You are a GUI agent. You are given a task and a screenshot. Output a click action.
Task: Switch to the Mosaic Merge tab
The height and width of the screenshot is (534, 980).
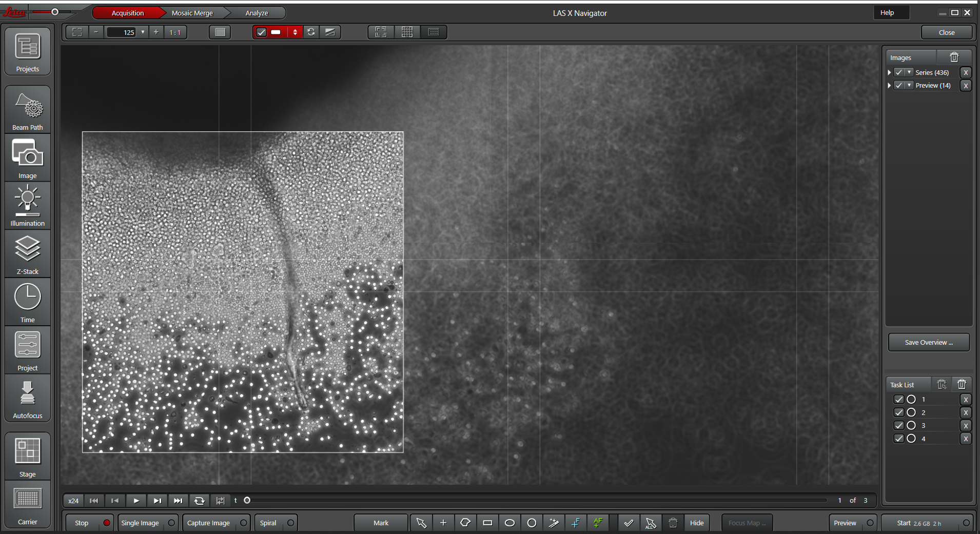(192, 13)
